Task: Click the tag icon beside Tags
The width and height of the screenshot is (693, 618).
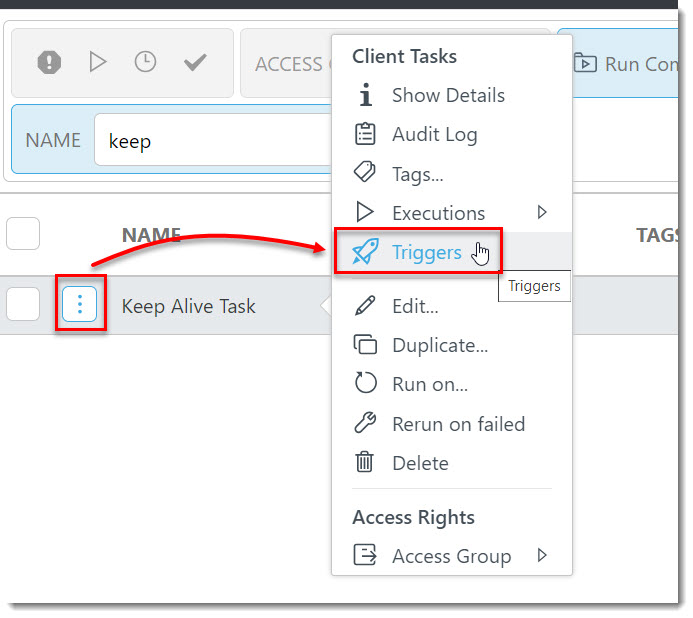Action: pos(365,172)
